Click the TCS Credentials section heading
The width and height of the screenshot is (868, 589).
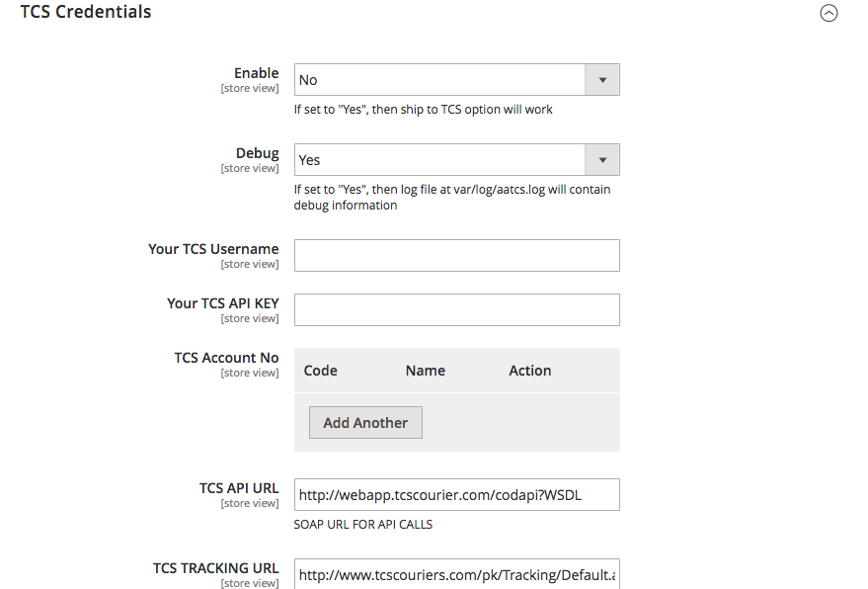click(86, 12)
